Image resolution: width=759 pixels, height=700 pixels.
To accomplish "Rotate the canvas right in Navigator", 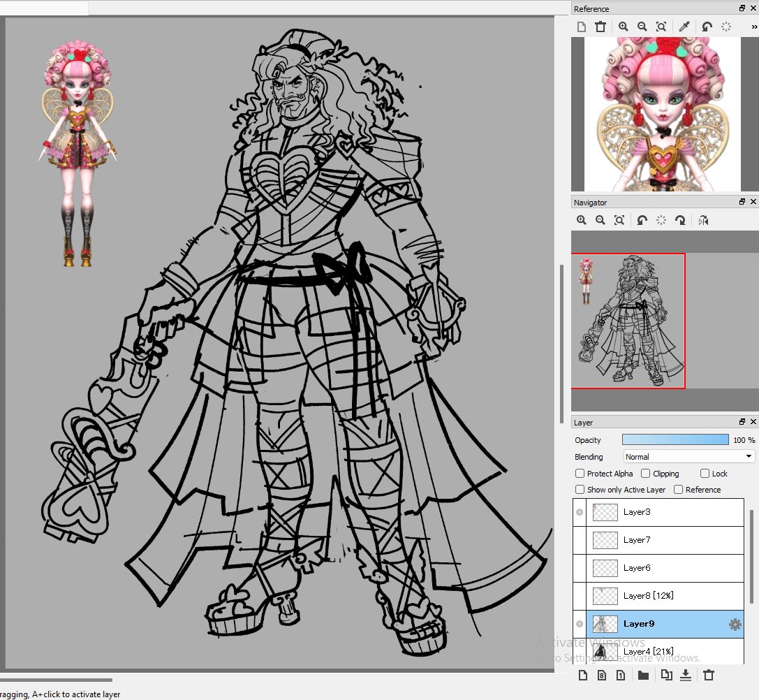I will (680, 221).
